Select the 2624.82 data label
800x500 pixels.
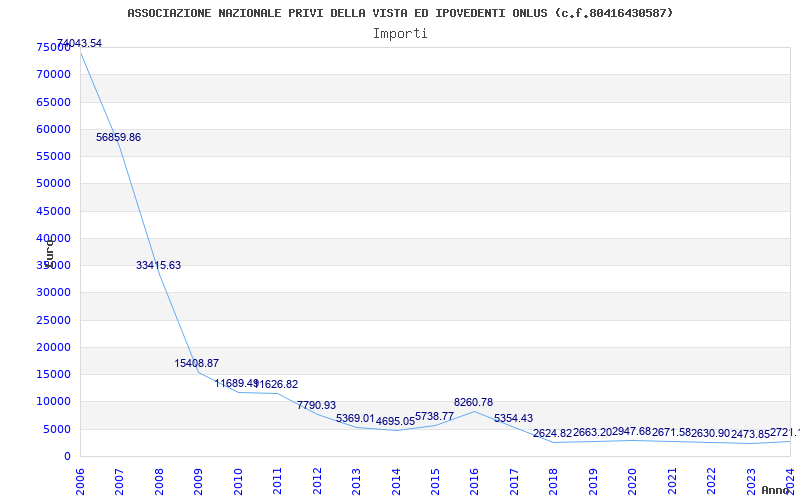(552, 434)
